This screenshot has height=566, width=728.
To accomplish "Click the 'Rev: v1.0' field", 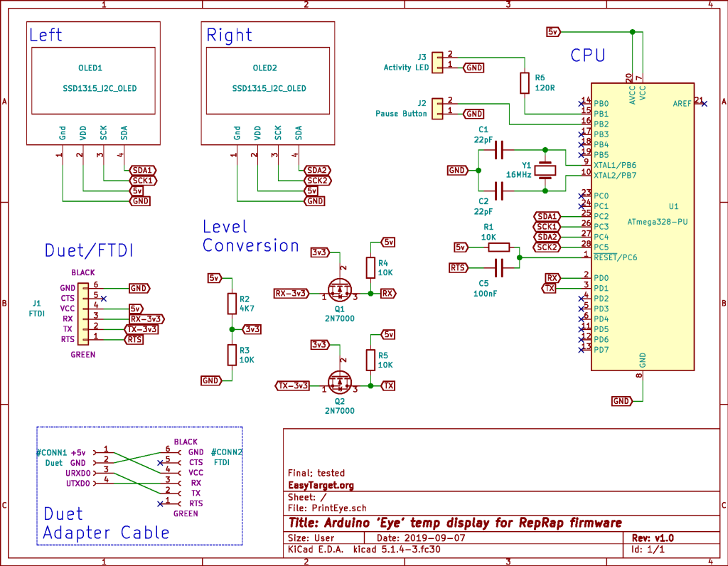I will coord(653,538).
